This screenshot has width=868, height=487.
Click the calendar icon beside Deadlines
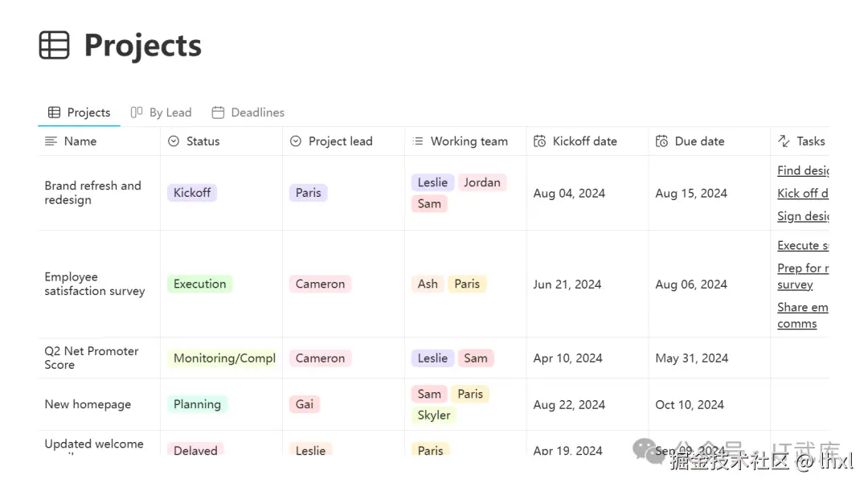[x=218, y=113]
